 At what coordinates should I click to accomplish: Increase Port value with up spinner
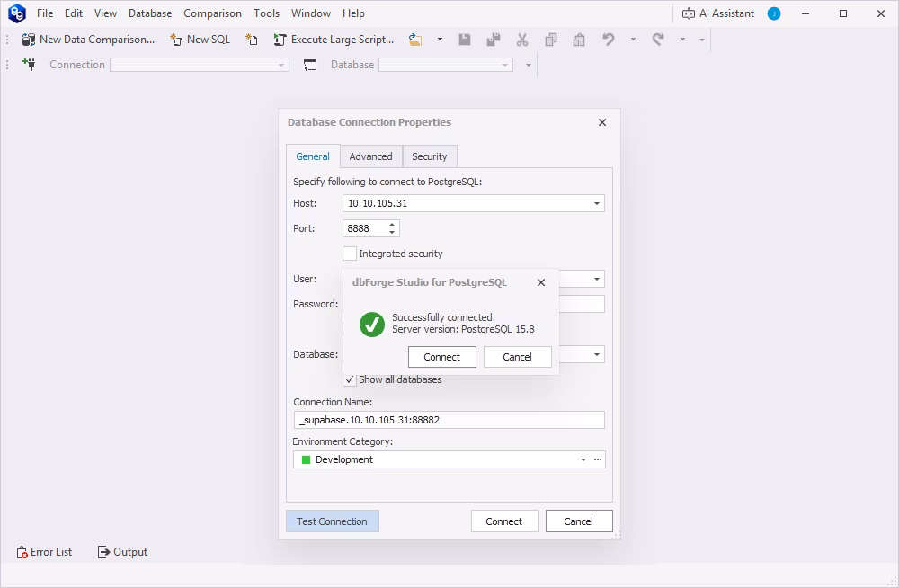click(x=392, y=225)
